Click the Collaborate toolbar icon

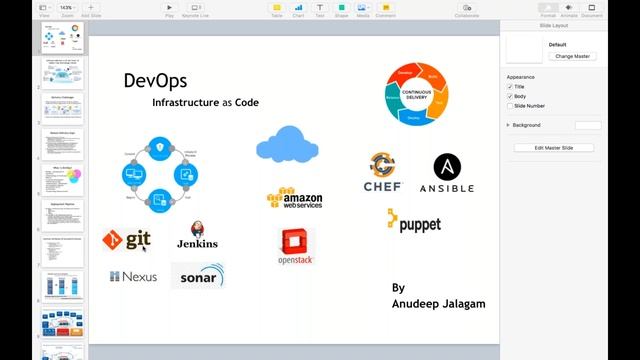467,8
